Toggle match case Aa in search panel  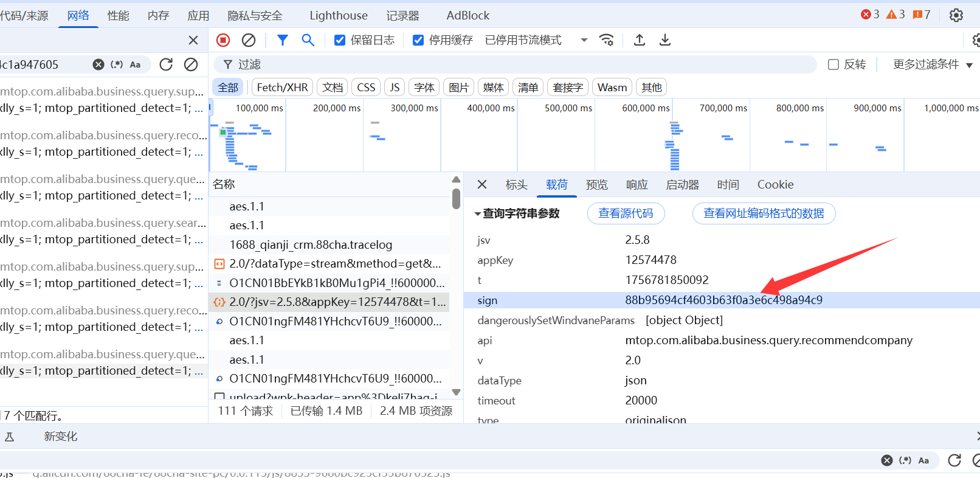tap(135, 64)
